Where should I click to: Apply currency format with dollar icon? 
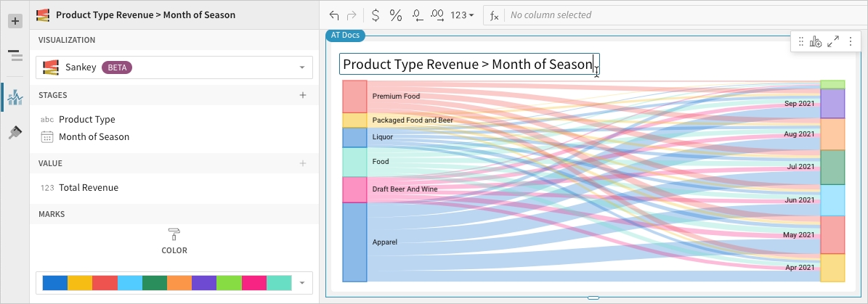tap(375, 15)
